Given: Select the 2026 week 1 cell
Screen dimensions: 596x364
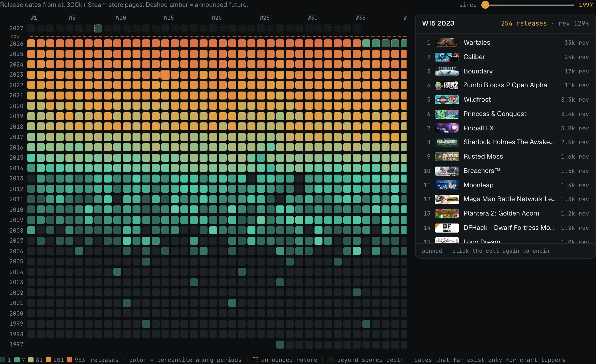Looking at the screenshot, I should (31, 43).
